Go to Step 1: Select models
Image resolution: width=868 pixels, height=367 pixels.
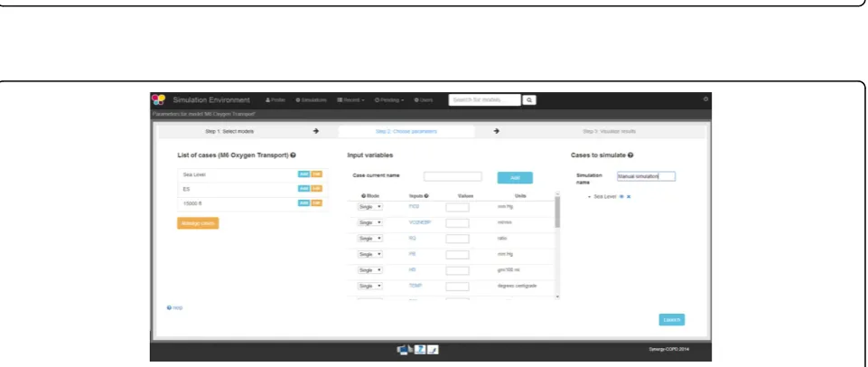229,131
